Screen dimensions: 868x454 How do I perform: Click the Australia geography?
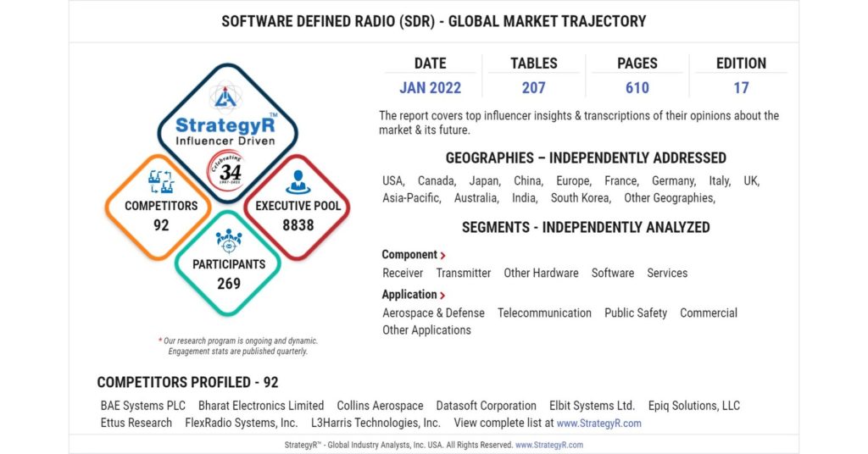pos(476,198)
